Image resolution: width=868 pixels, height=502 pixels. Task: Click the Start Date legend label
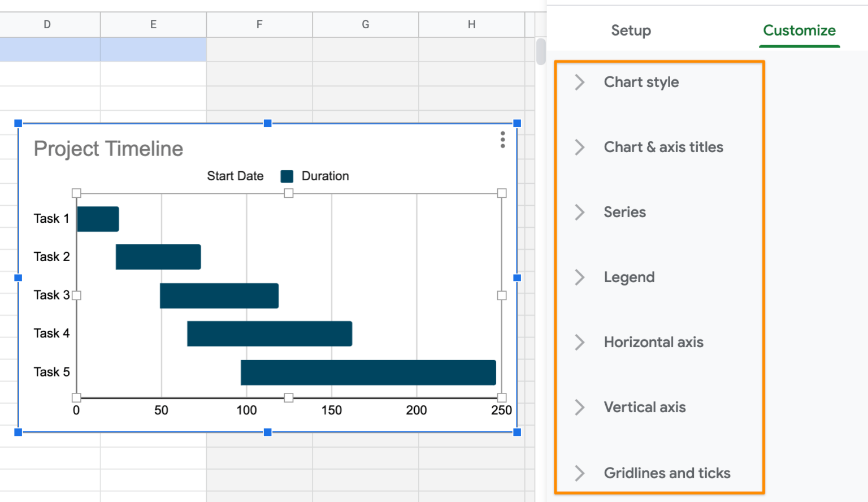pos(235,176)
